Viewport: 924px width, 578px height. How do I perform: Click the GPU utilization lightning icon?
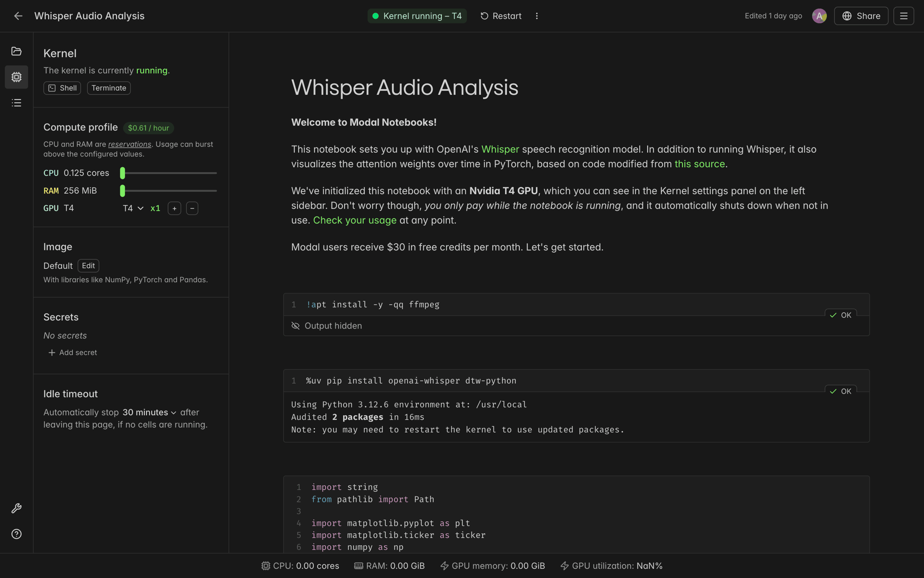[x=565, y=565]
